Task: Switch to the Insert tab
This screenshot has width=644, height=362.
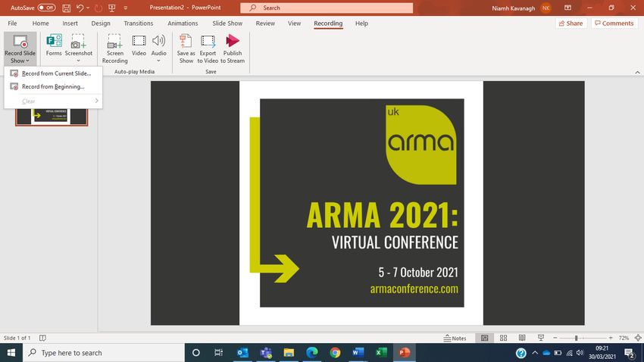Action: click(70, 23)
